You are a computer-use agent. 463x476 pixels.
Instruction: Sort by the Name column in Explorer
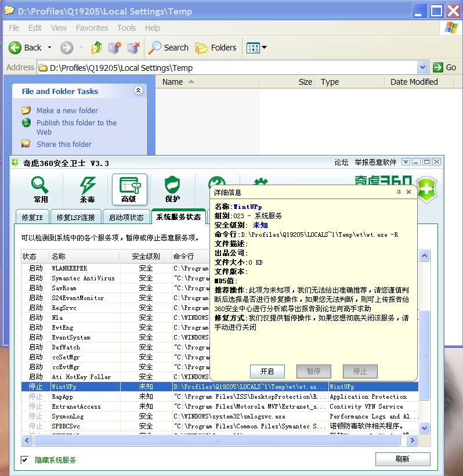pos(207,82)
